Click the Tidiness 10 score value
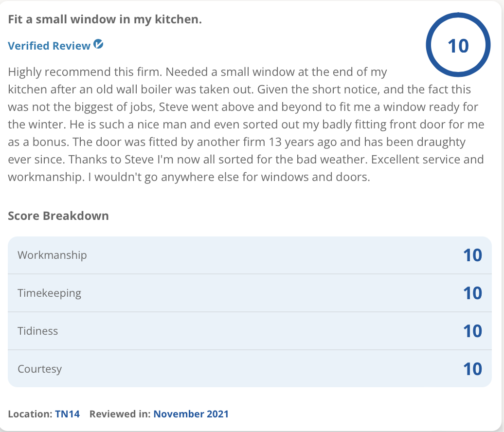504x432 pixels. [472, 331]
